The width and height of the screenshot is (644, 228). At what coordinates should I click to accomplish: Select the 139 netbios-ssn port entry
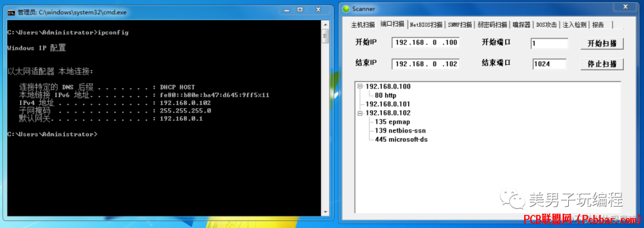[400, 131]
